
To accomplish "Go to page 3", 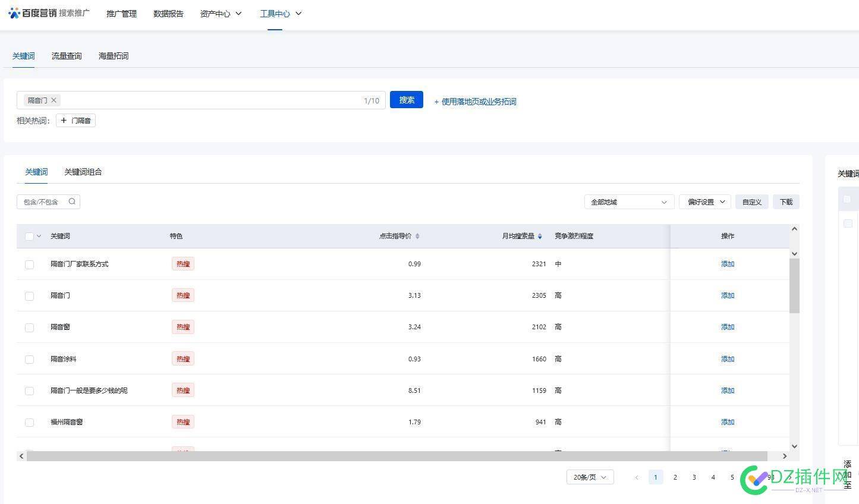I will (x=694, y=477).
